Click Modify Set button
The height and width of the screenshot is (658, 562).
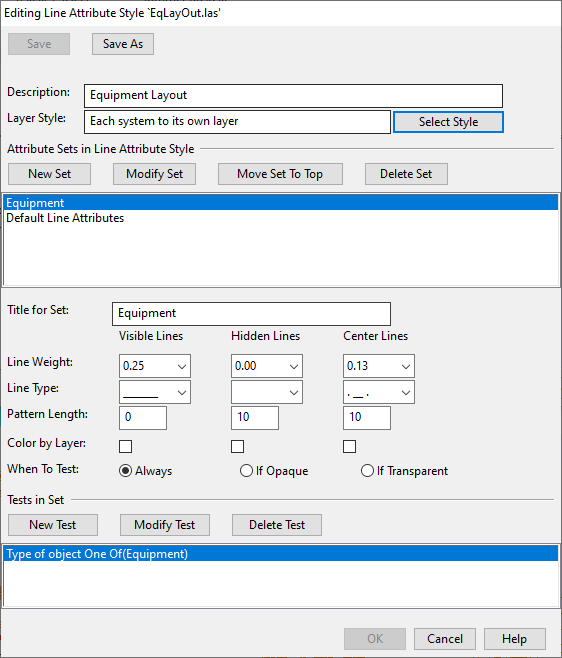(154, 174)
